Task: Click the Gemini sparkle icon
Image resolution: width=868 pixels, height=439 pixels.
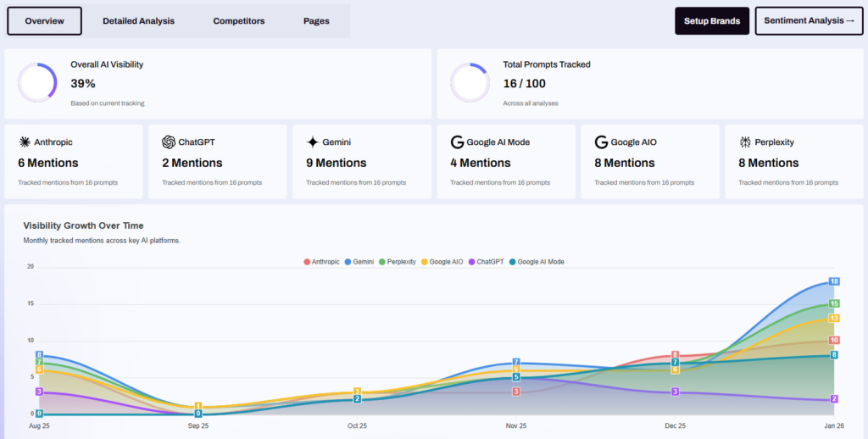Action: 313,142
